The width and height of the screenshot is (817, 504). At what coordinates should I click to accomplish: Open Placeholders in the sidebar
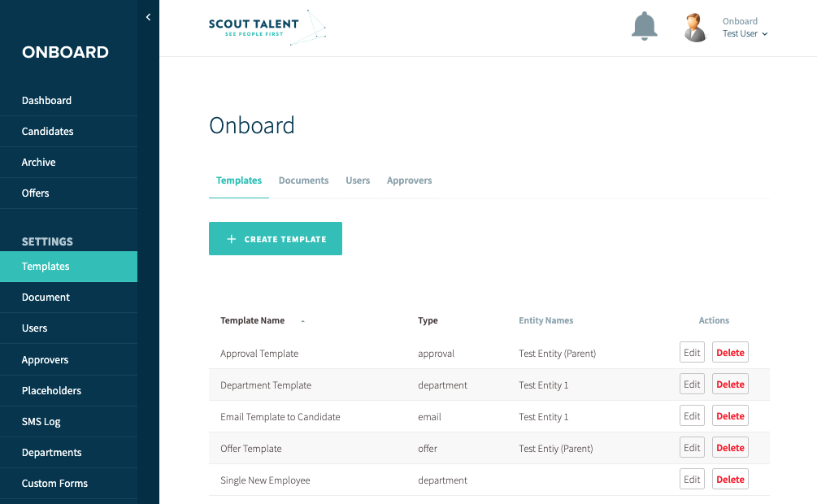click(69, 390)
